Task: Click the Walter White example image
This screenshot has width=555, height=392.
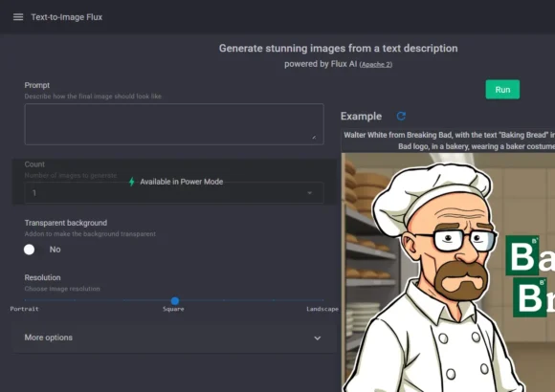Action: 448,272
